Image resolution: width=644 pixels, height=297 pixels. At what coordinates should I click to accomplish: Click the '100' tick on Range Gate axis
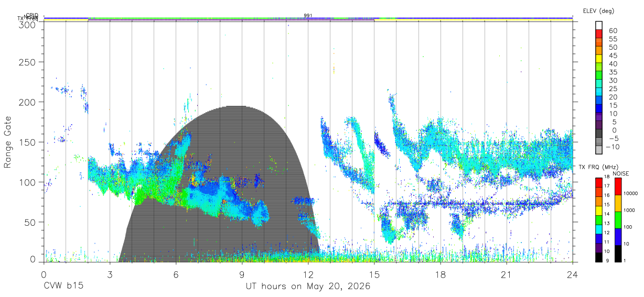pyautogui.click(x=28, y=182)
